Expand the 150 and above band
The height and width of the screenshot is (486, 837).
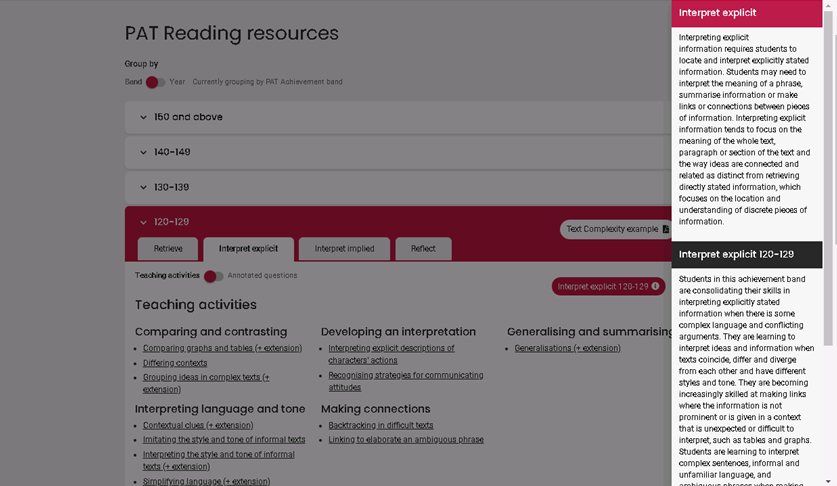(398, 117)
